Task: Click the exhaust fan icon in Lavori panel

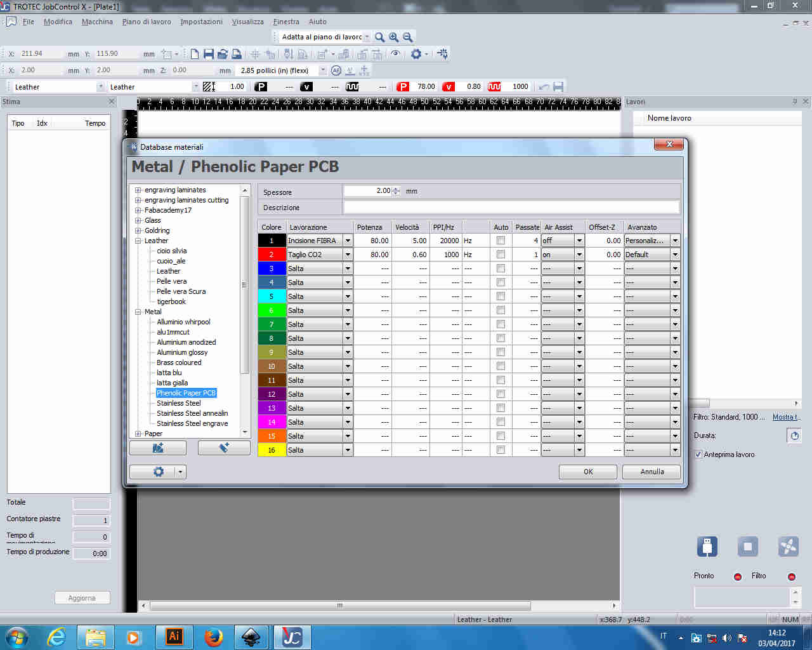Action: point(788,547)
